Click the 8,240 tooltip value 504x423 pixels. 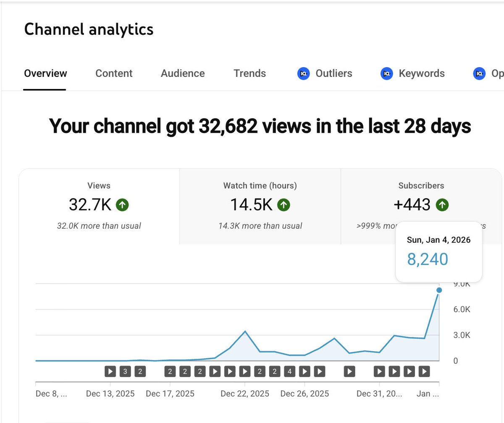click(x=428, y=259)
